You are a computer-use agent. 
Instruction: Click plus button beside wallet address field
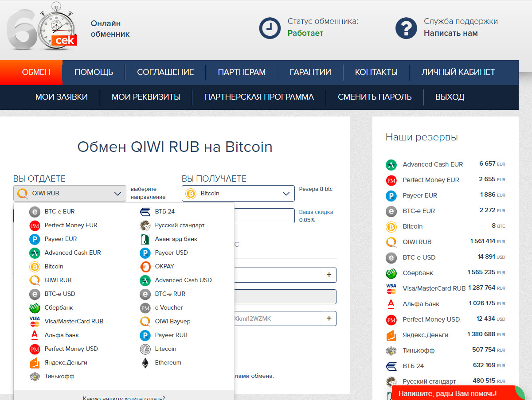point(329,318)
